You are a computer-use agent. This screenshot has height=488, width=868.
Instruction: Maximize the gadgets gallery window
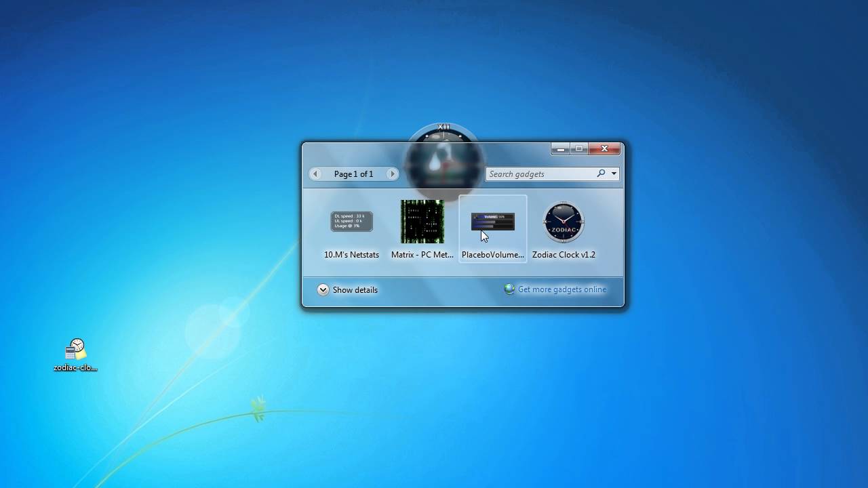(x=578, y=149)
